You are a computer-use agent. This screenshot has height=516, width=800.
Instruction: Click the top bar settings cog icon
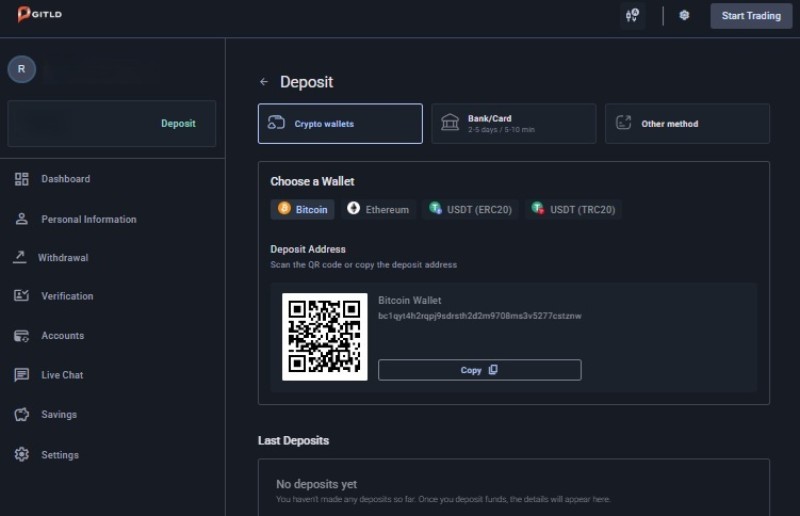(684, 15)
